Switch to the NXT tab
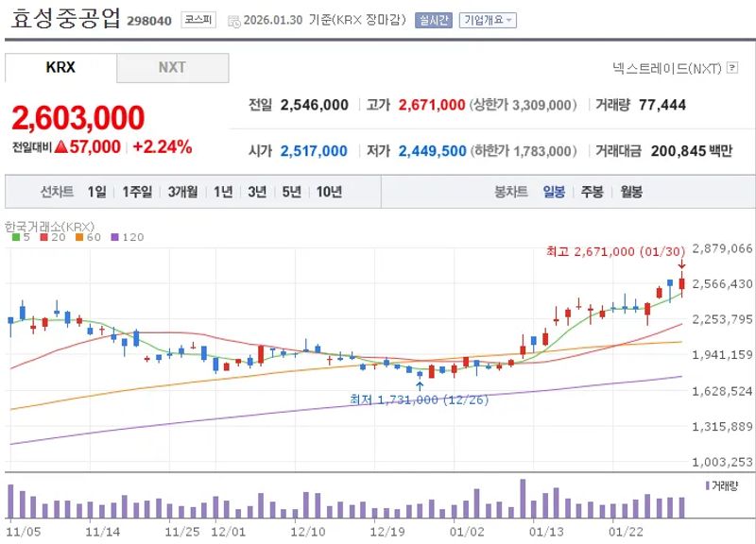 172,67
